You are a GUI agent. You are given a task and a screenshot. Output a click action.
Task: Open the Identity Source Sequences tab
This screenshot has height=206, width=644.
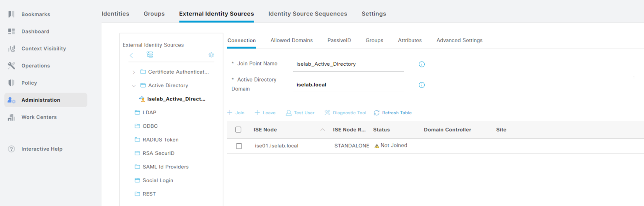tap(307, 14)
